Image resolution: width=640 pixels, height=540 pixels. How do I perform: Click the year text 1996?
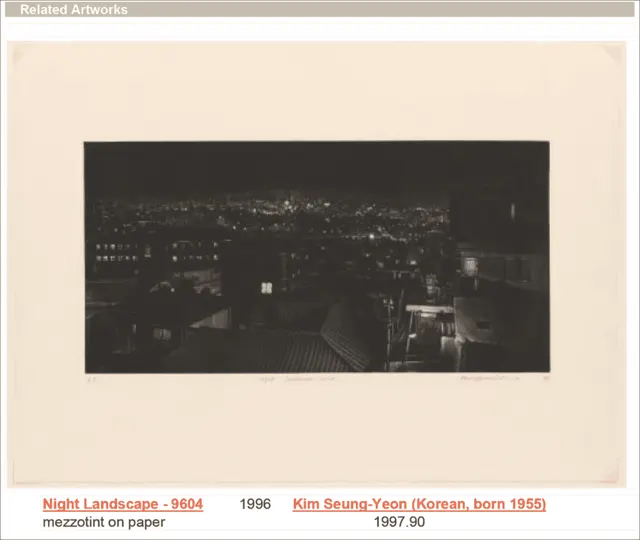tap(255, 504)
